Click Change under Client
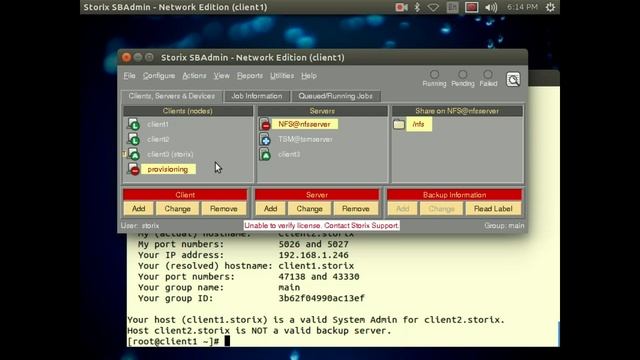 tap(178, 209)
